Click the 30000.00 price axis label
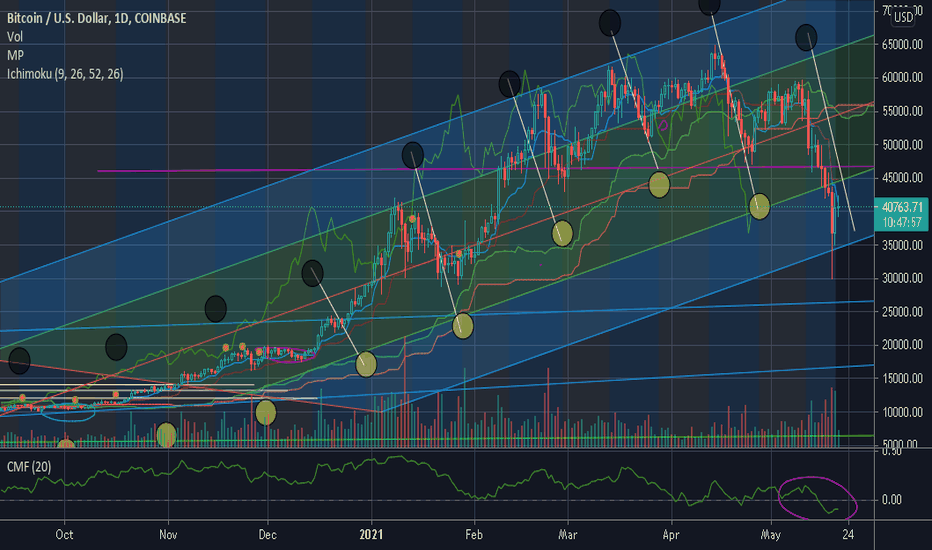This screenshot has height=550, width=932. point(902,278)
